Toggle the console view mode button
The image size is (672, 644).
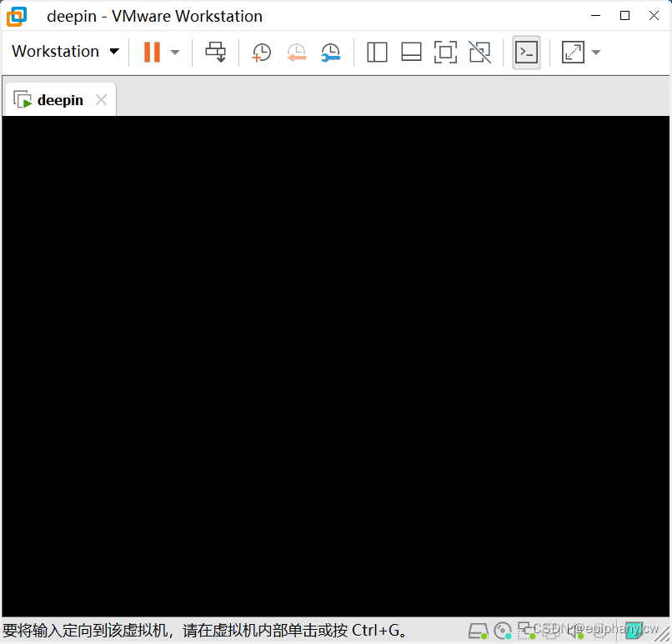click(x=526, y=52)
